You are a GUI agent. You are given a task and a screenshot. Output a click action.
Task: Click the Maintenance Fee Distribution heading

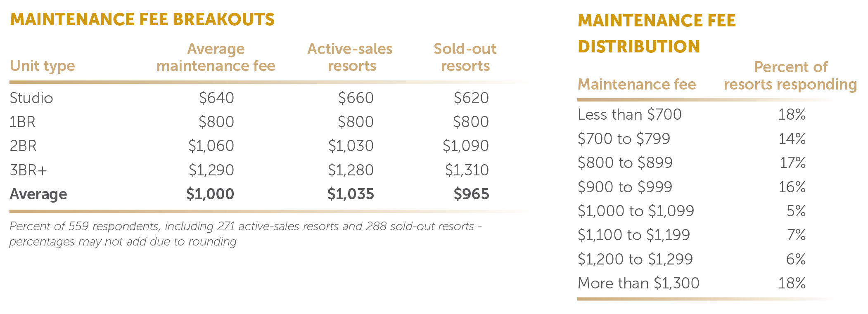[656, 33]
